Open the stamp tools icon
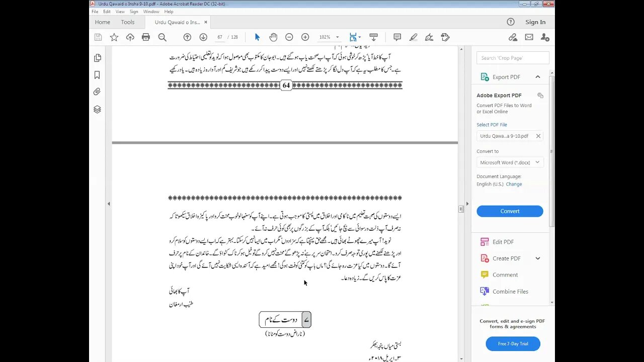 click(445, 37)
